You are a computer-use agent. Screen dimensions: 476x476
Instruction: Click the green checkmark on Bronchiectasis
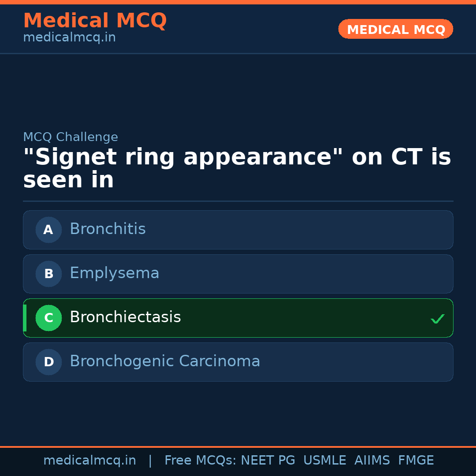437,318
